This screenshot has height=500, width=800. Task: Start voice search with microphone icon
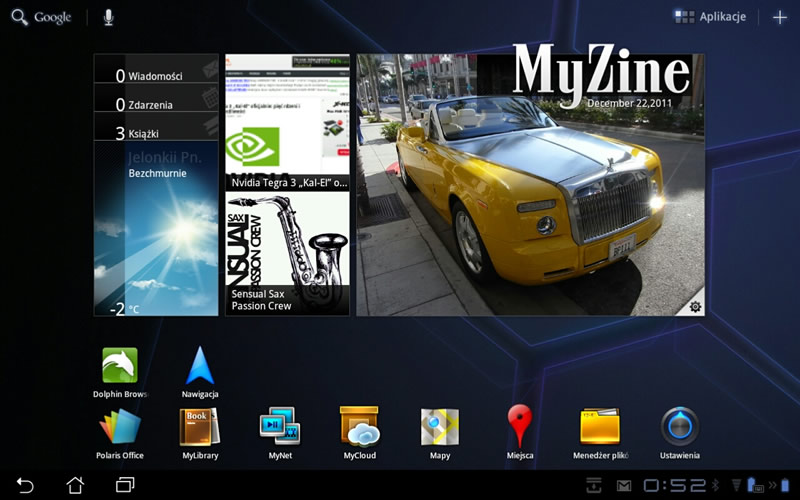(108, 17)
